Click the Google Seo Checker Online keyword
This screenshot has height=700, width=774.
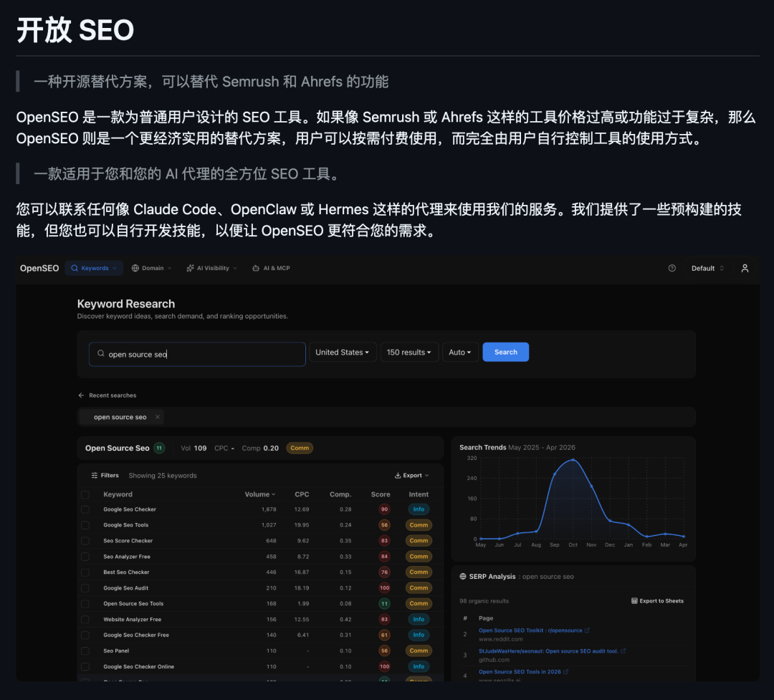point(139,666)
